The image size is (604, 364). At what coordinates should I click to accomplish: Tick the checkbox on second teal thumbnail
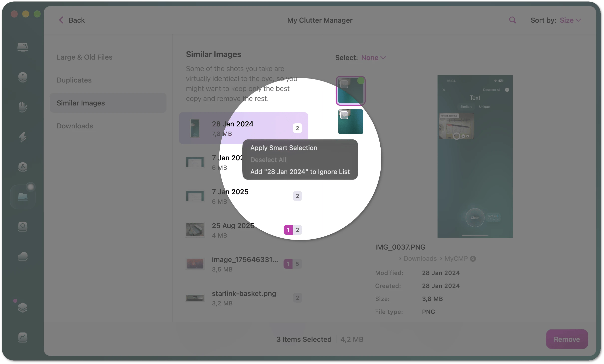point(344,115)
